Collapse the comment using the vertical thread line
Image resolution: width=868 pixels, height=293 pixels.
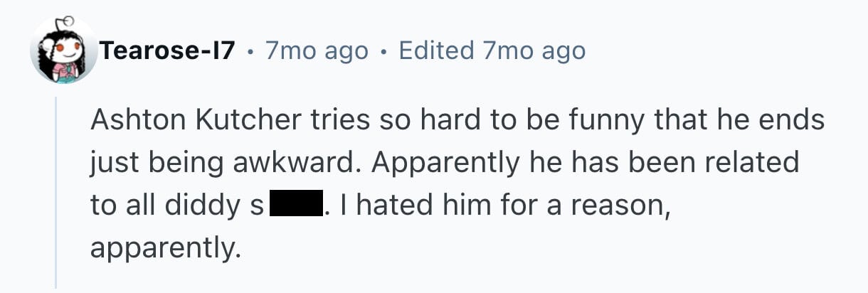tap(56, 192)
